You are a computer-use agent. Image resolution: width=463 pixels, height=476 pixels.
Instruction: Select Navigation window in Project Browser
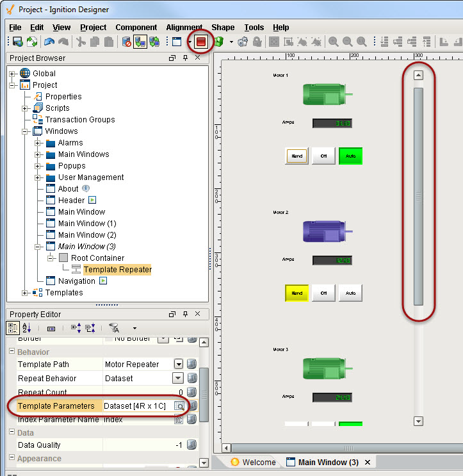pos(76,281)
